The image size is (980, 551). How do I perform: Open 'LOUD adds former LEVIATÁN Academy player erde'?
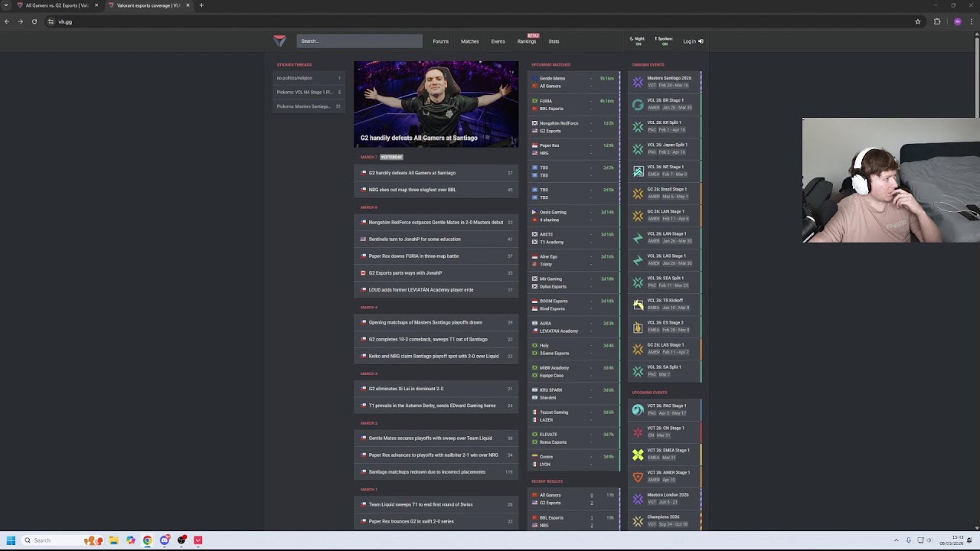pos(436,290)
